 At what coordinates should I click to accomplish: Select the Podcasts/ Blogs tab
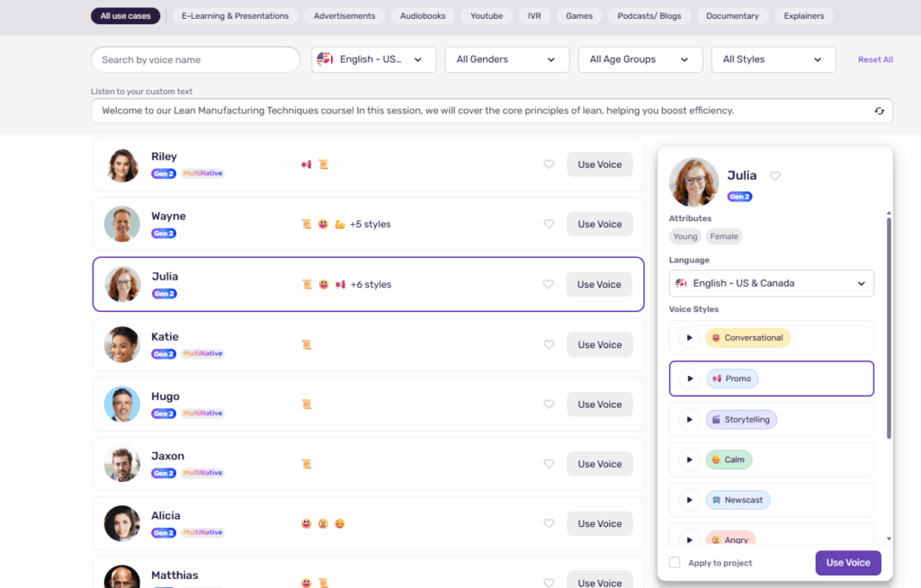point(648,16)
